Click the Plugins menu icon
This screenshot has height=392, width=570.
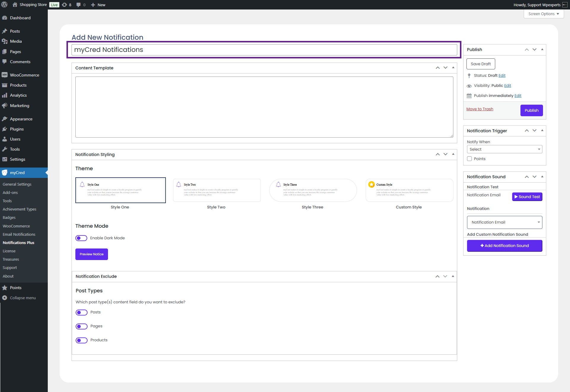tap(5, 129)
